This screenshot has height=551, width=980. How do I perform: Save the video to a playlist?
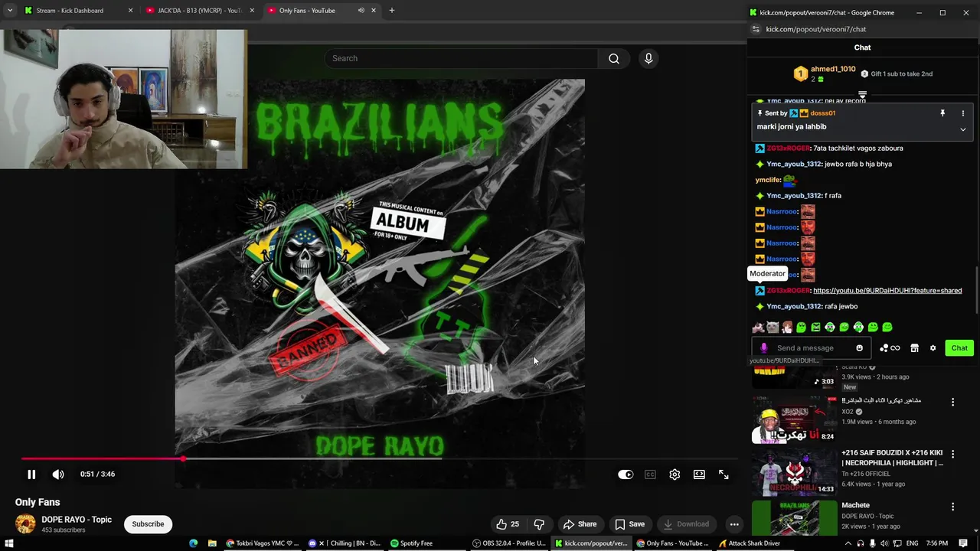pyautogui.click(x=629, y=524)
